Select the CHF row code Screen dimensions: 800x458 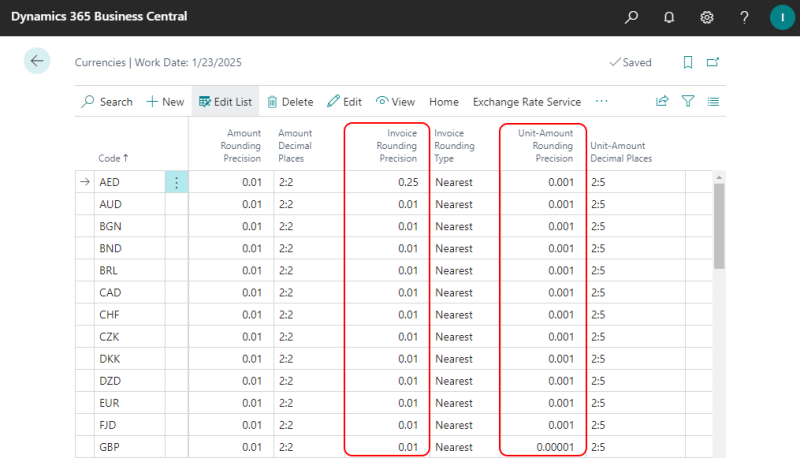(109, 315)
